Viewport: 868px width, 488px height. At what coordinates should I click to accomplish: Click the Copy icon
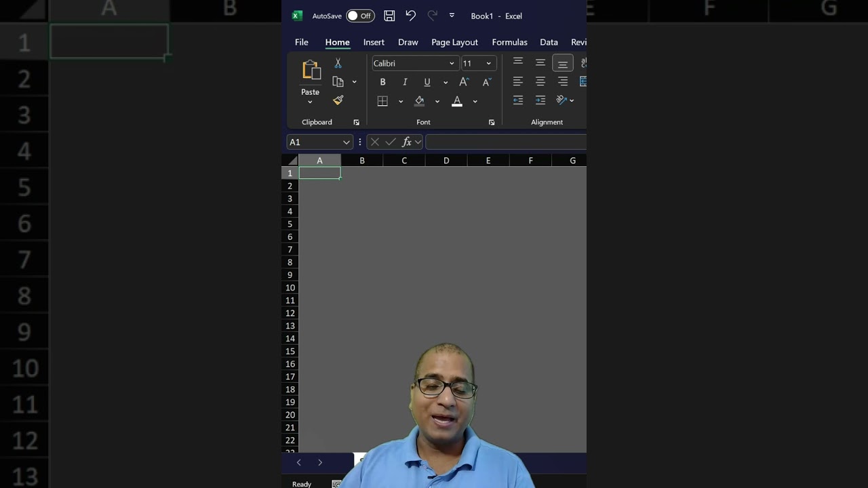coord(338,81)
